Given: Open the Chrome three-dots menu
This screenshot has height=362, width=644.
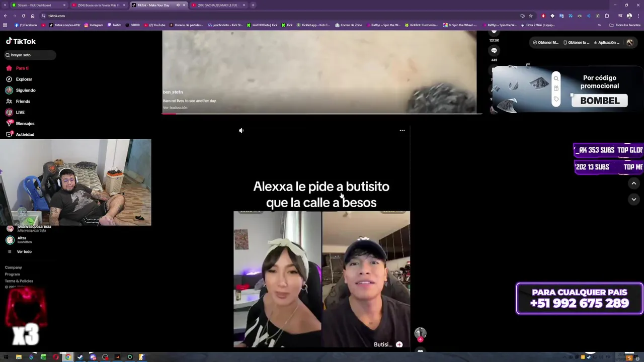Looking at the screenshot, I should click(x=638, y=16).
